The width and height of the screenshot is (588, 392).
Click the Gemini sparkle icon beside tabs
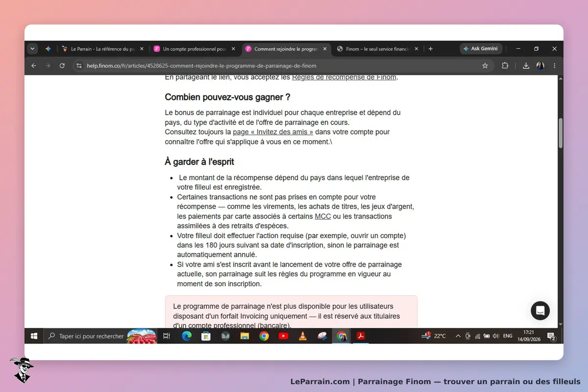(x=48, y=49)
